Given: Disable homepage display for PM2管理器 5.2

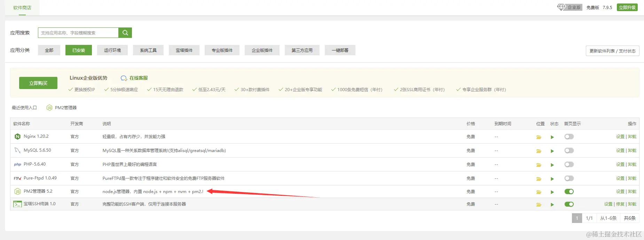Looking at the screenshot, I should pos(569,192).
